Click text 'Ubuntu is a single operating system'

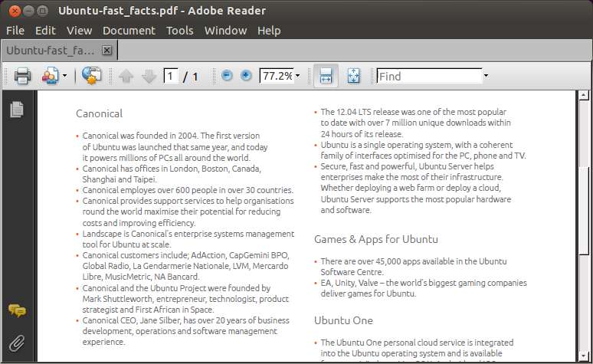[386, 145]
